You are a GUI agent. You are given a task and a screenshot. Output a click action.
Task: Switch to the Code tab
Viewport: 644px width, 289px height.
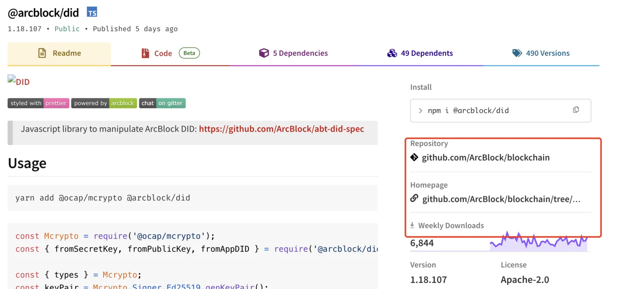click(x=170, y=54)
